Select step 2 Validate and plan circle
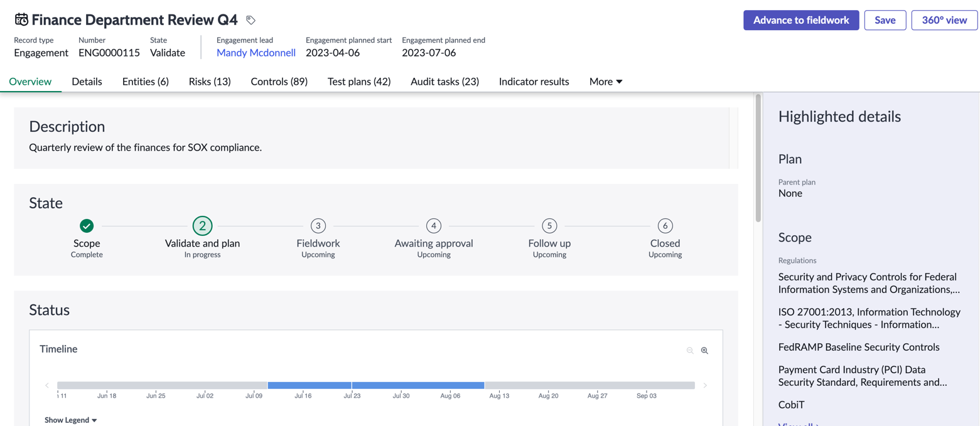Screen dimensions: 980x426 tap(202, 225)
